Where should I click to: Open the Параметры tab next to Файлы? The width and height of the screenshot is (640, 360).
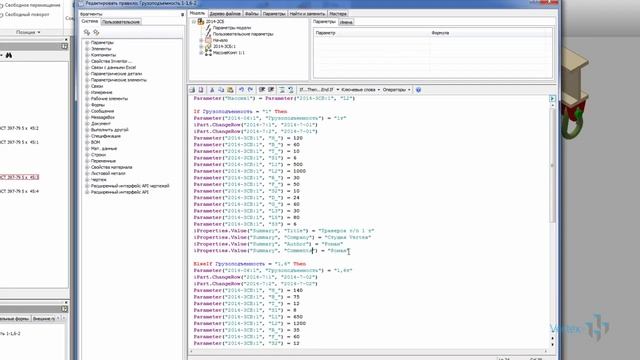click(274, 13)
